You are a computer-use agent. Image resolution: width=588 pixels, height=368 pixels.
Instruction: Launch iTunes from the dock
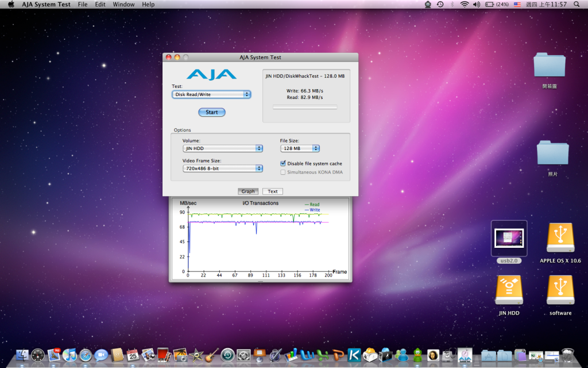69,355
